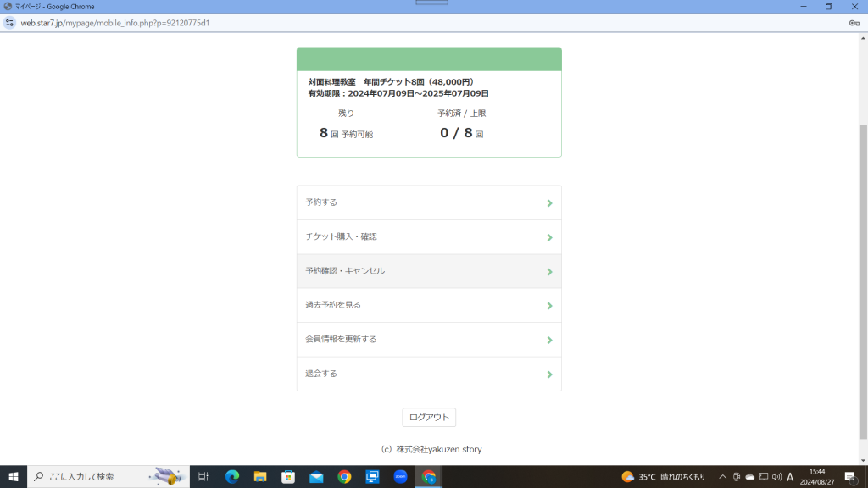
Task: Click the 0 / 8 reserved count
Action: (456, 133)
